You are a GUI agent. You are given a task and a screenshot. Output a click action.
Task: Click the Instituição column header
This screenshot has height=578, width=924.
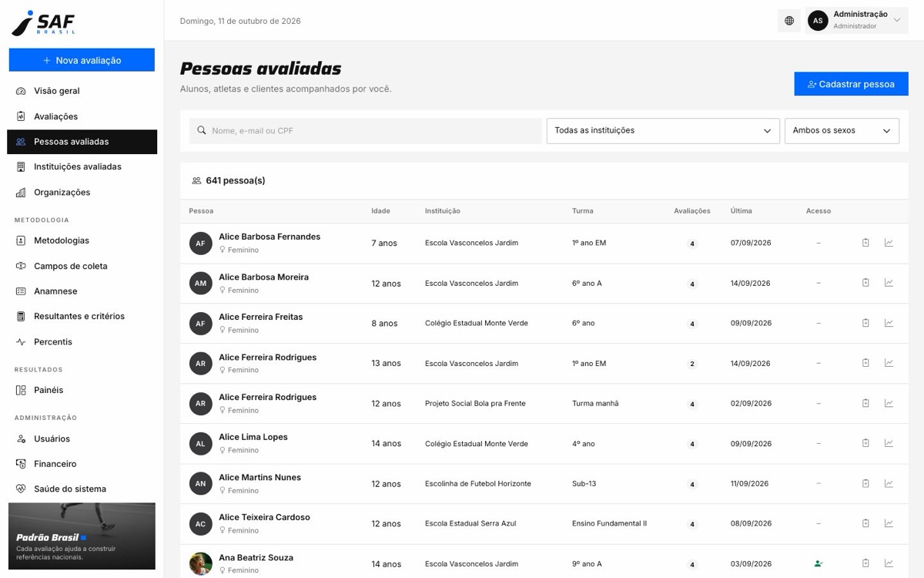pos(443,211)
